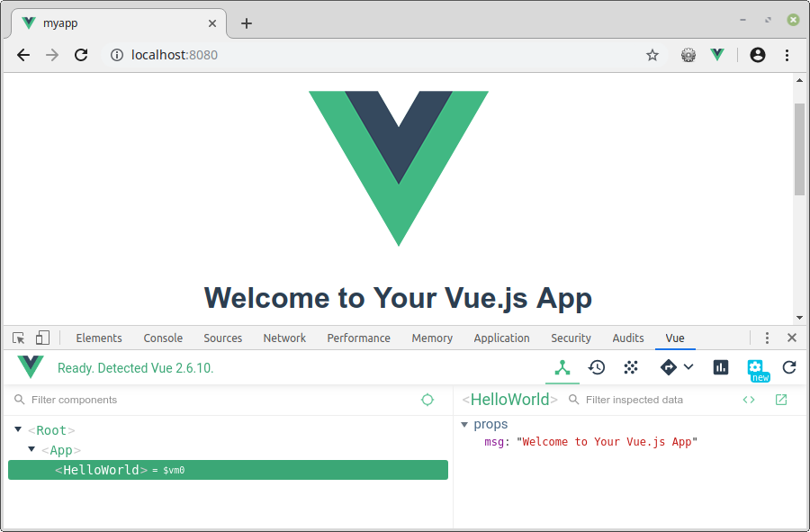810x532 pixels.
Task: Click the page scrollbar up arrow
Action: [800, 80]
